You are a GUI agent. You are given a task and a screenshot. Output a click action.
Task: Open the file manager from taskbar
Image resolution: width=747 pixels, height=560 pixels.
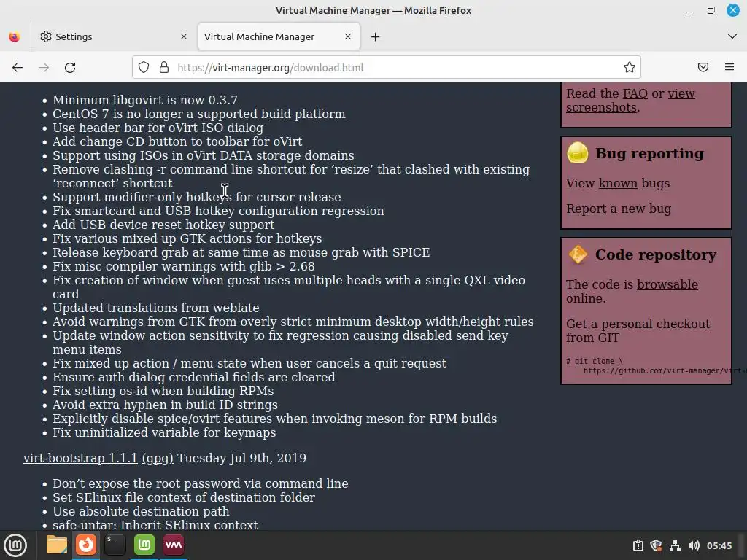point(57,545)
